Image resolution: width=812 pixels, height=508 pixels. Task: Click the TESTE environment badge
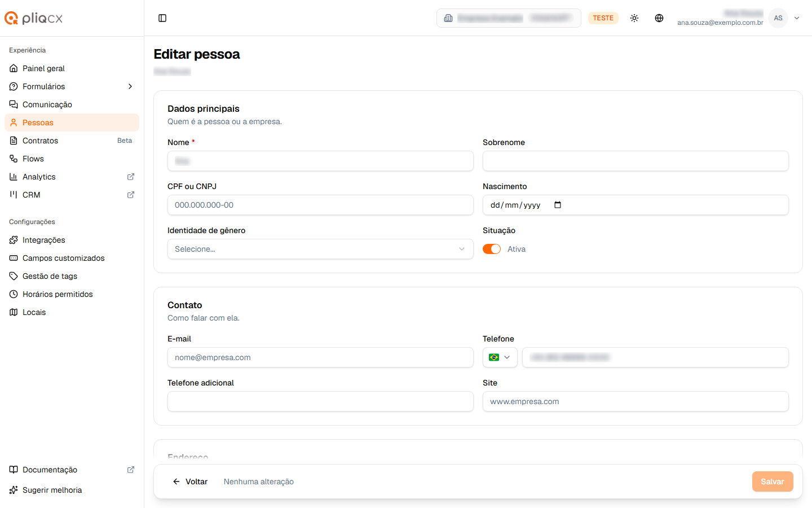[603, 18]
